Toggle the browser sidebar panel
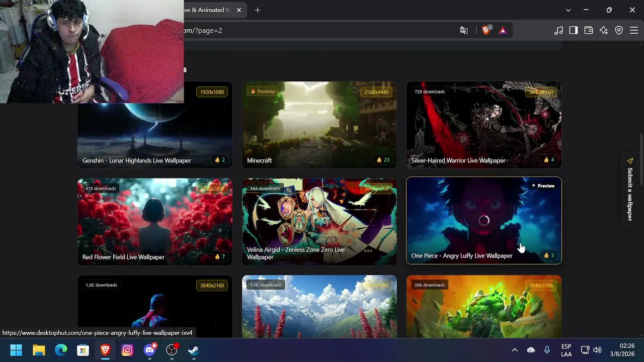This screenshot has width=644, height=362. 574,30
